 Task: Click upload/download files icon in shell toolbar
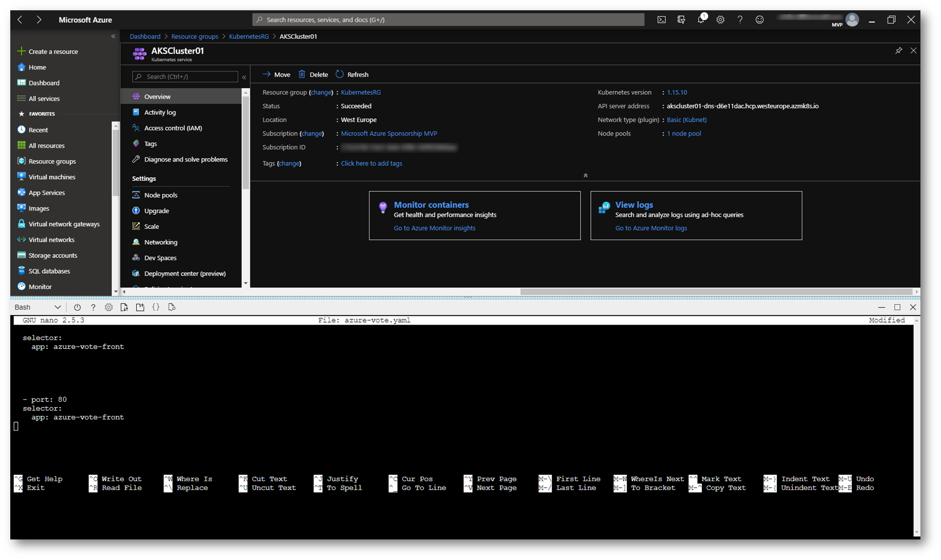click(x=124, y=307)
